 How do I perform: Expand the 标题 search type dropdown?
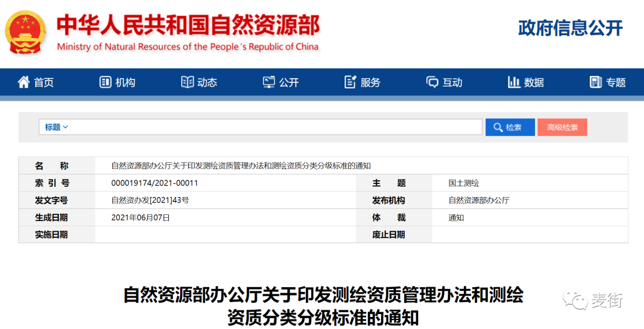point(55,127)
